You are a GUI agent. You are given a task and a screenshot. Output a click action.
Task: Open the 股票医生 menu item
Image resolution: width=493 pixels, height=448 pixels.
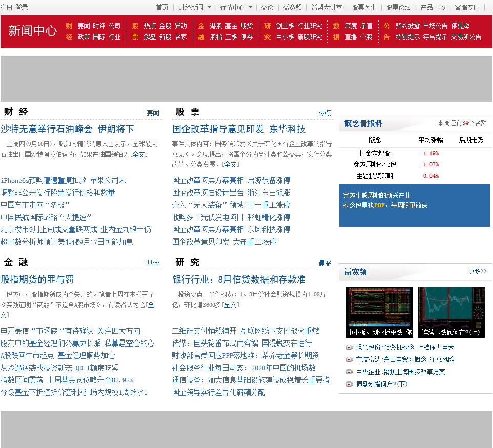(x=364, y=7)
